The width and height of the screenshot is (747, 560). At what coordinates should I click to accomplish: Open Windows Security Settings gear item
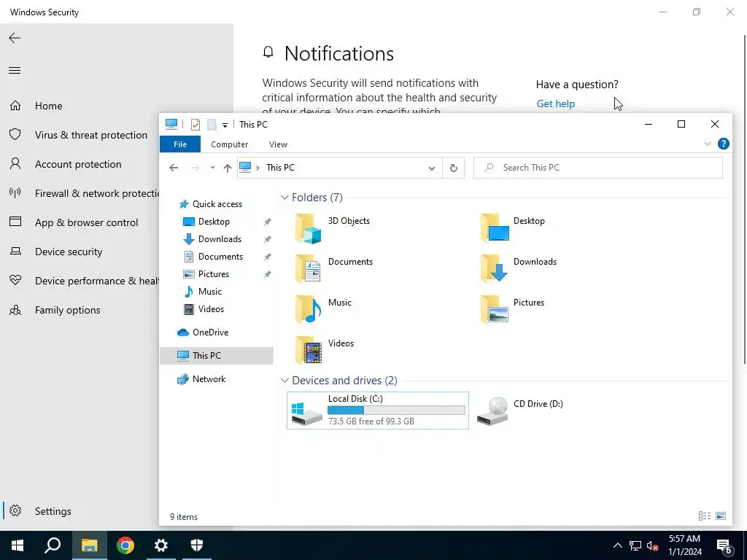(41, 511)
